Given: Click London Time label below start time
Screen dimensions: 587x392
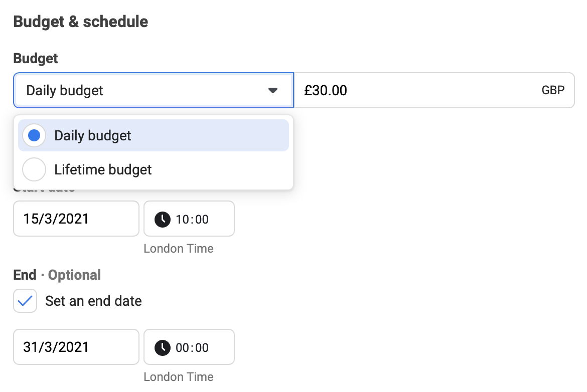Looking at the screenshot, I should [178, 249].
